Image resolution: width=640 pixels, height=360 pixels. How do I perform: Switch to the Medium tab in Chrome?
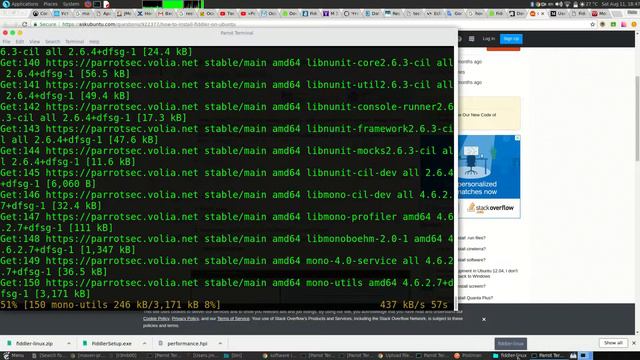pyautogui.click(x=558, y=13)
